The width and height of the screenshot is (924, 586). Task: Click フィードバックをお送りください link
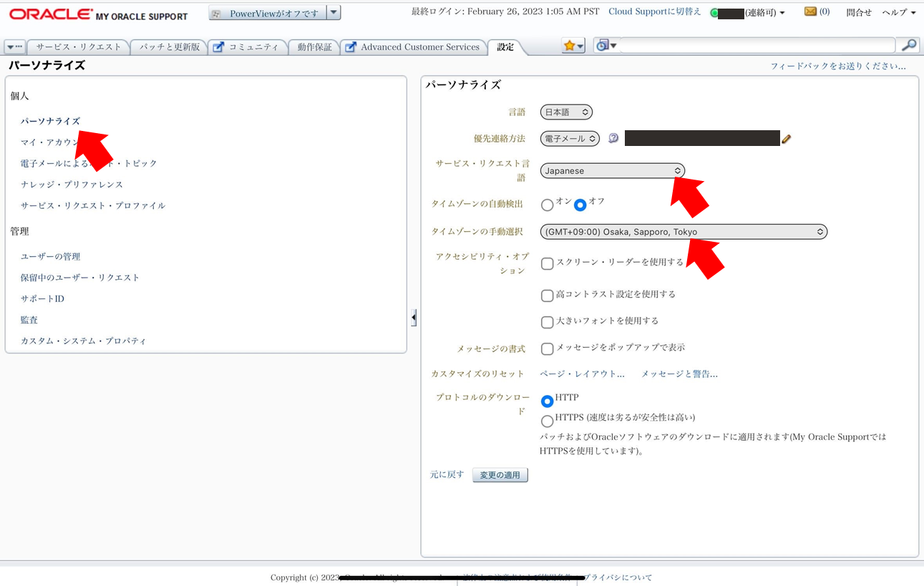point(838,66)
